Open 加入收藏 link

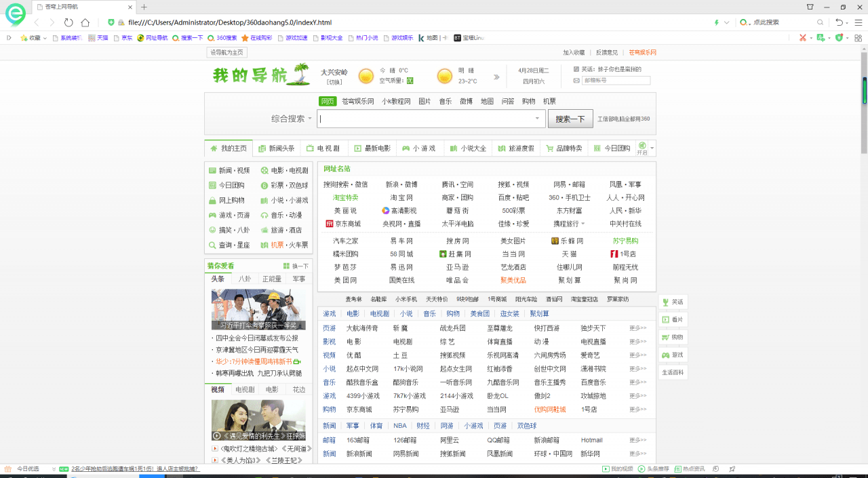(574, 52)
